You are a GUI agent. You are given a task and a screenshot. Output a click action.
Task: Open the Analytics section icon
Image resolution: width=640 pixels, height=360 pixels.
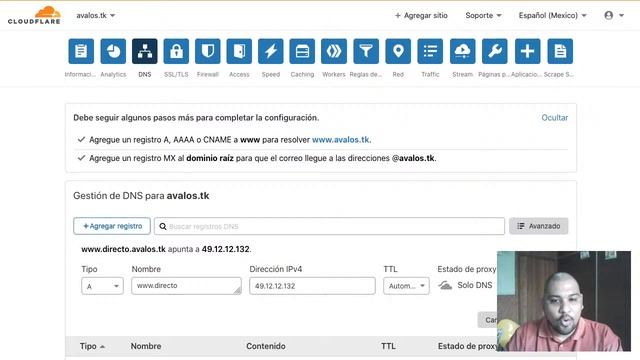pyautogui.click(x=113, y=51)
